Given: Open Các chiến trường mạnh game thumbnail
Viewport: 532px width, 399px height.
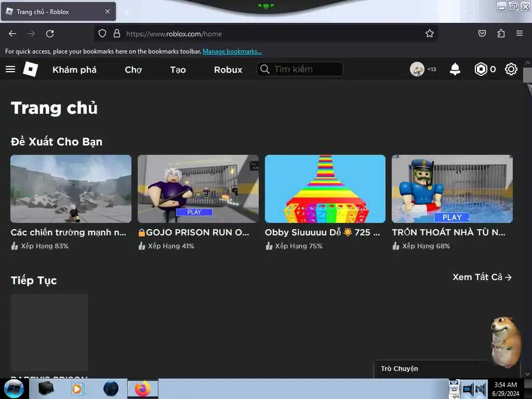Looking at the screenshot, I should point(71,189).
